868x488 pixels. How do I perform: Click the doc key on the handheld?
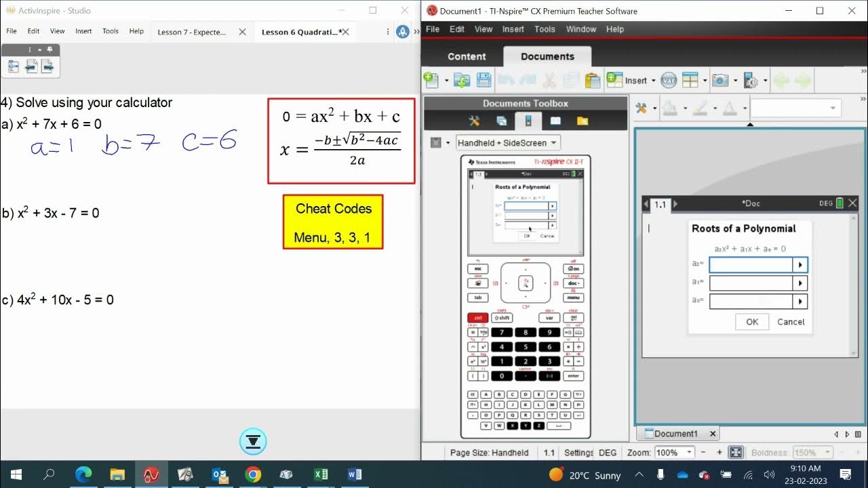[x=574, y=283]
